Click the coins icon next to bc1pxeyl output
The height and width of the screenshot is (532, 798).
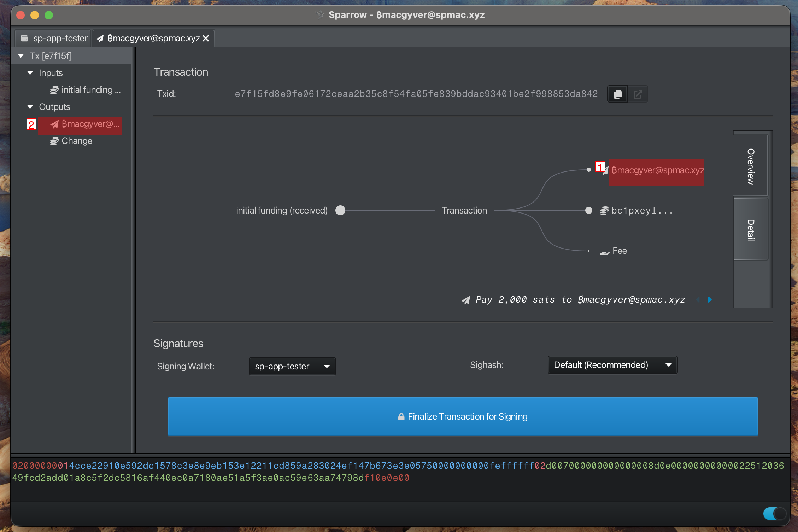pyautogui.click(x=604, y=211)
